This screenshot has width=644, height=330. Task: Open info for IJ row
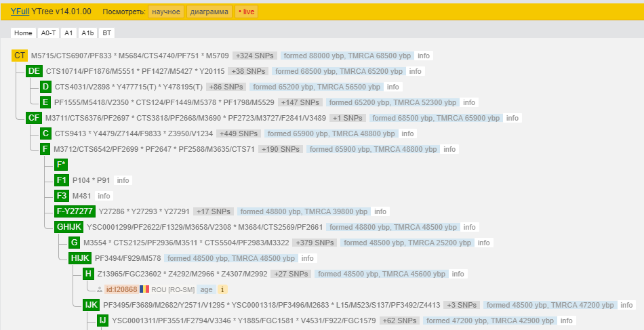[x=566, y=321]
